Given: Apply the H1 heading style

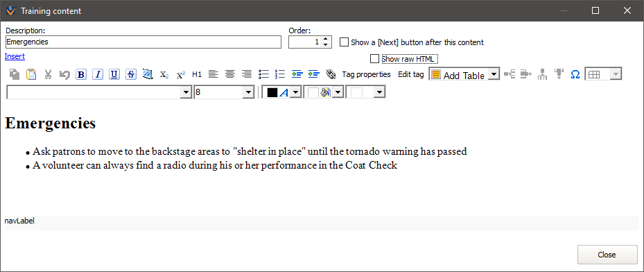Looking at the screenshot, I should point(197,74).
